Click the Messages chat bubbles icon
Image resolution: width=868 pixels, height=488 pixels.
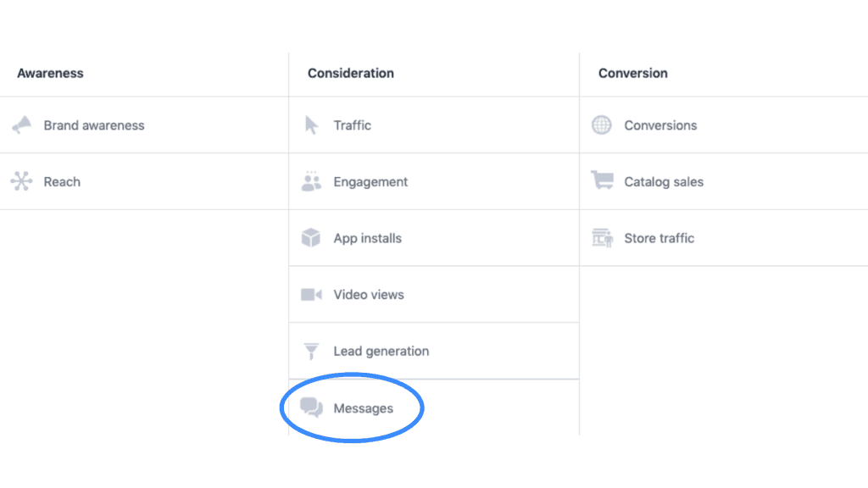point(312,408)
